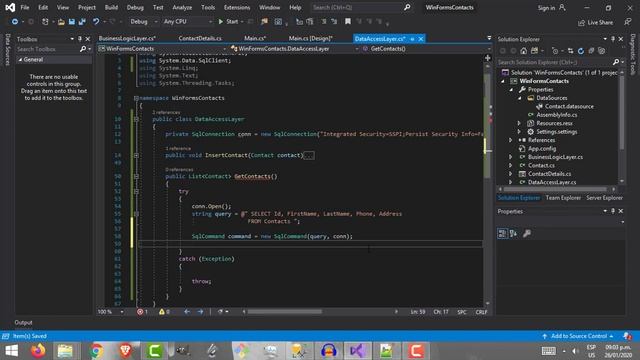Click the warning count icon in editor

point(162,312)
